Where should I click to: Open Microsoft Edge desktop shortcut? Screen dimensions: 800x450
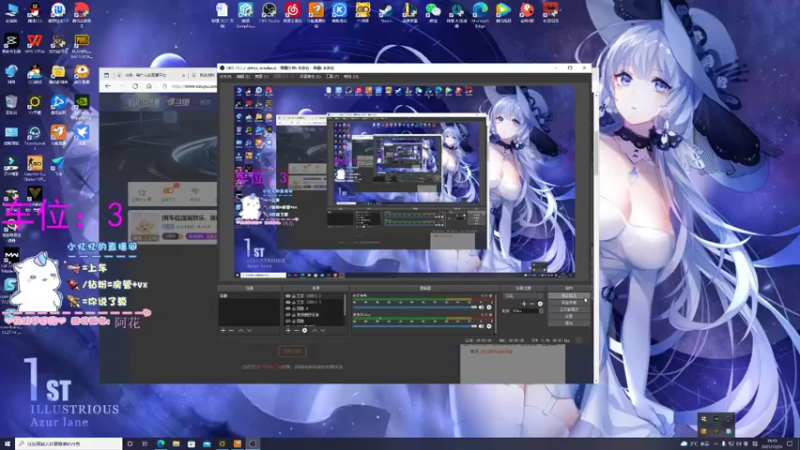click(480, 14)
